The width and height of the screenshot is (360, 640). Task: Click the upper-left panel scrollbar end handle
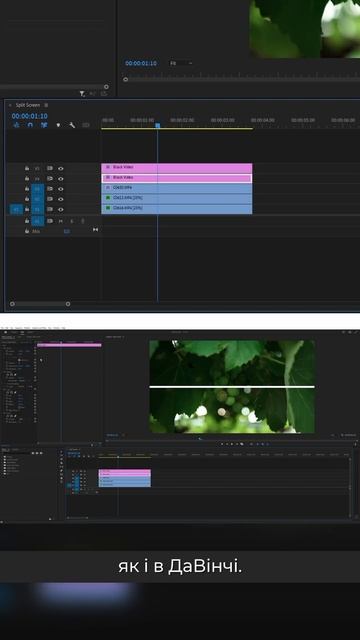[106, 87]
